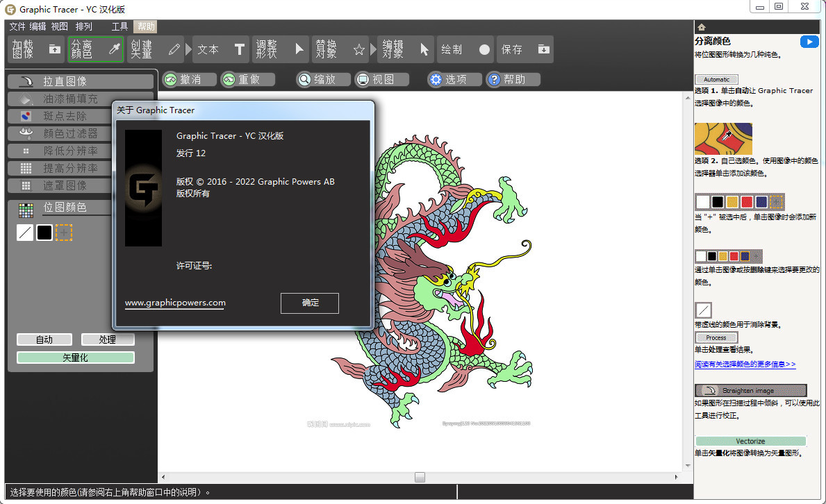Select the 文本 T icon
This screenshot has height=504, width=826.
click(x=239, y=49)
